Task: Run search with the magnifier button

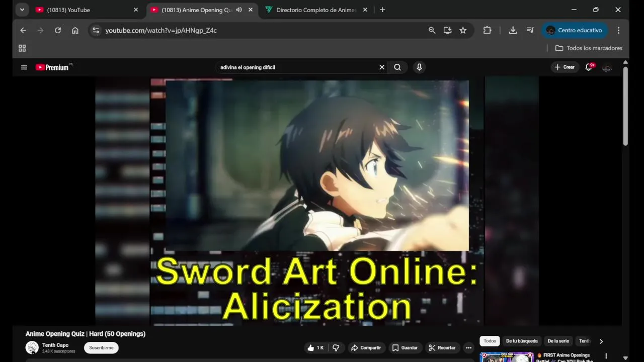Action: 397,67
